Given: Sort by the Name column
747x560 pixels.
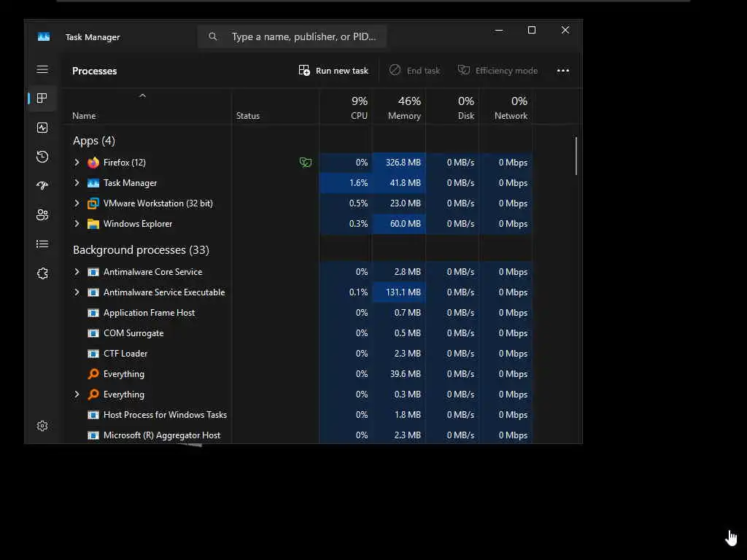Looking at the screenshot, I should point(84,116).
